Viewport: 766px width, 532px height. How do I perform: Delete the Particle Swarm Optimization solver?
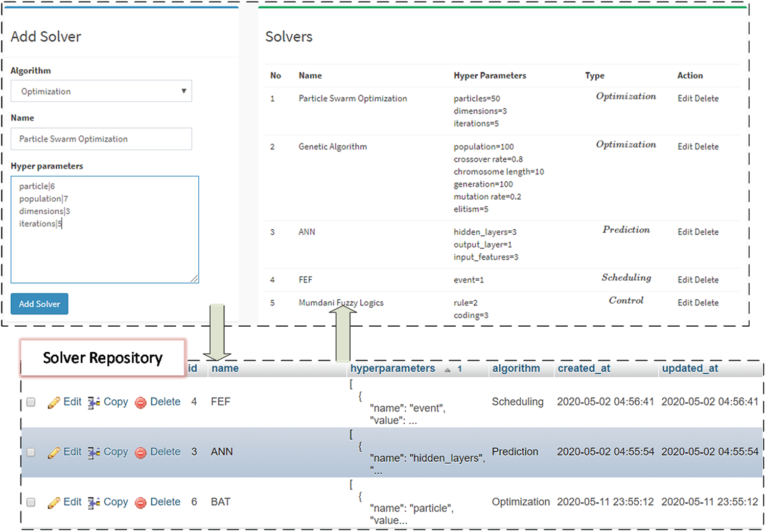point(707,99)
